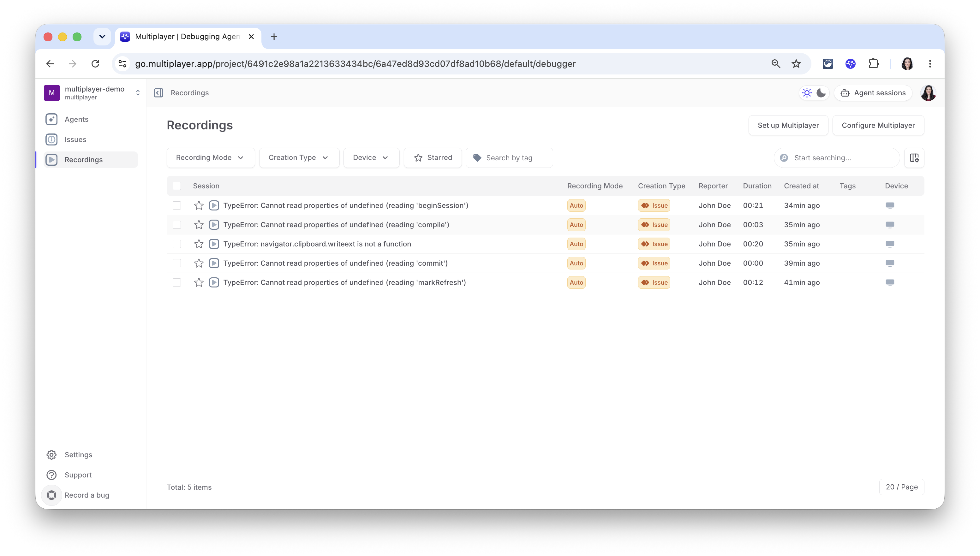Play the 'compile' recording
The width and height of the screenshot is (980, 556).
pos(214,225)
